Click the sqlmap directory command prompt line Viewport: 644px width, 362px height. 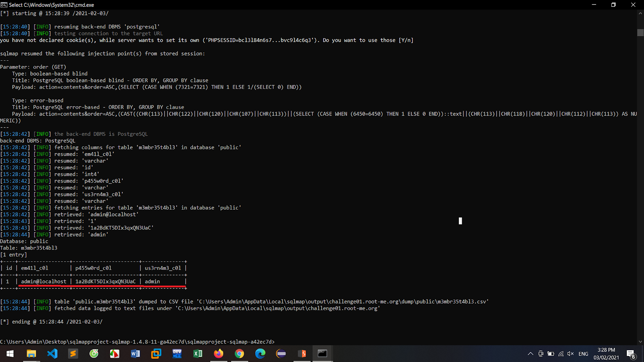pyautogui.click(x=137, y=342)
